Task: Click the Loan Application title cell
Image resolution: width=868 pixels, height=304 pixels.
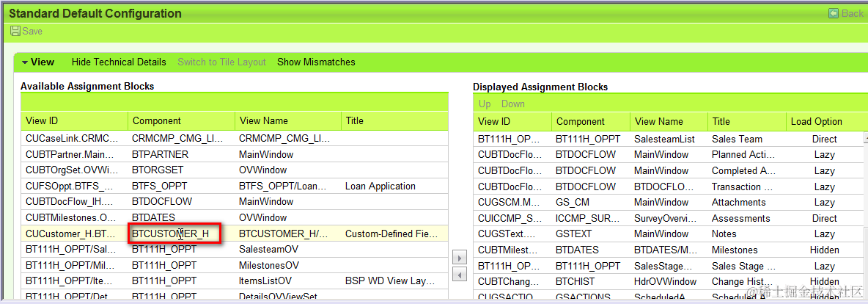Action: coord(394,186)
